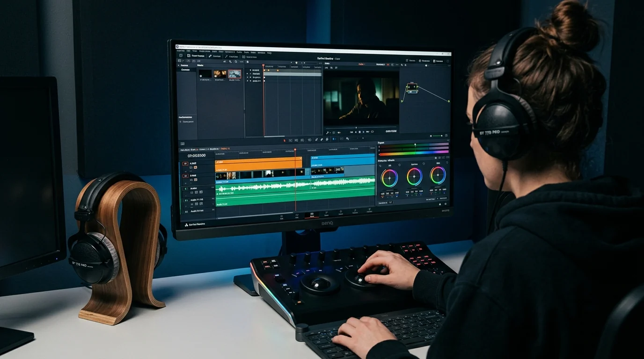Click the scrub bar beneath the viewer image
The width and height of the screenshot is (644, 359).
coord(360,127)
